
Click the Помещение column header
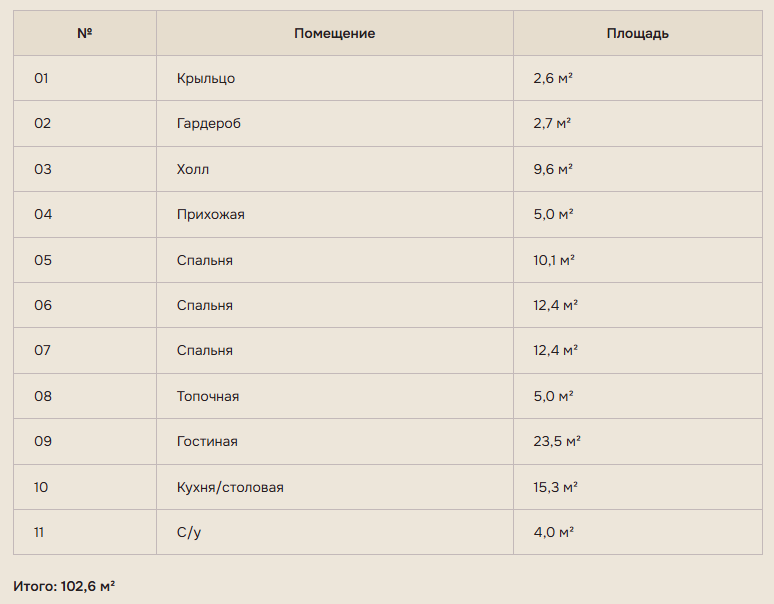(335, 33)
